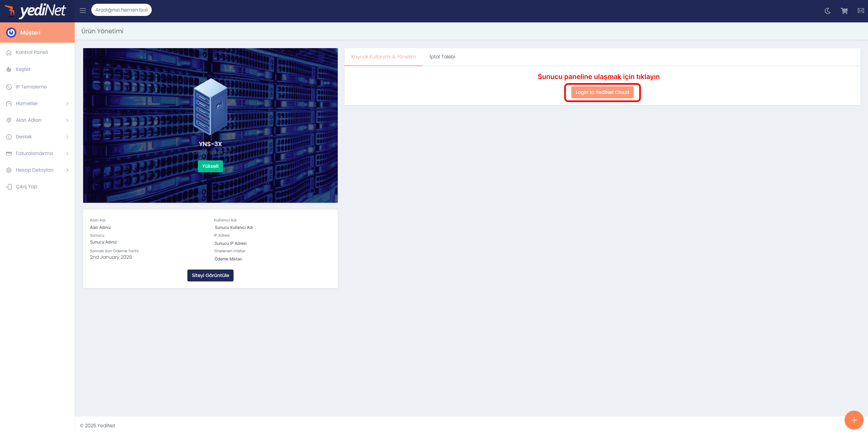Click the Login to YediNet Cloud button
868x433 pixels.
602,92
